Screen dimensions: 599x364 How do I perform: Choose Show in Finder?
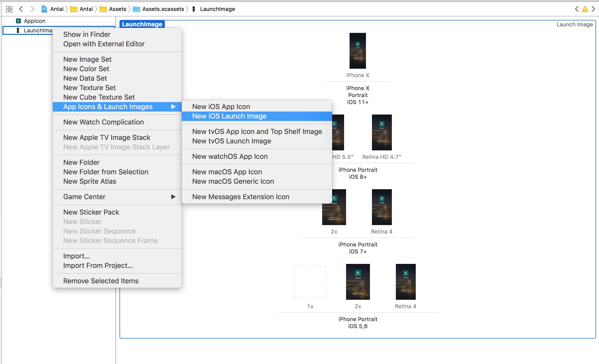click(87, 34)
